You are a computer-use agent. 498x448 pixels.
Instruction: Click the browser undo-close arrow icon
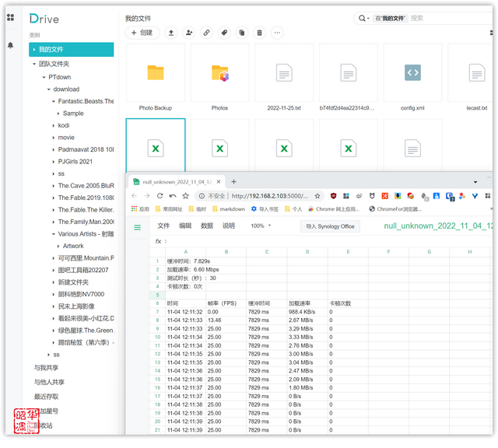173,196
